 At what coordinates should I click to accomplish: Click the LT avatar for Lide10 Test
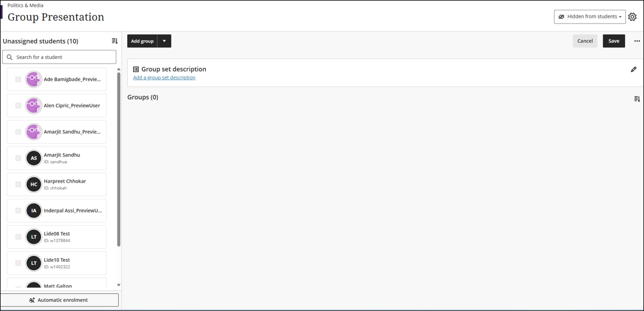(x=34, y=263)
